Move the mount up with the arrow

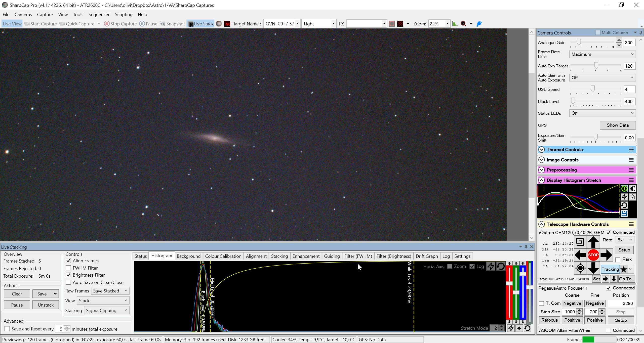[x=593, y=242]
